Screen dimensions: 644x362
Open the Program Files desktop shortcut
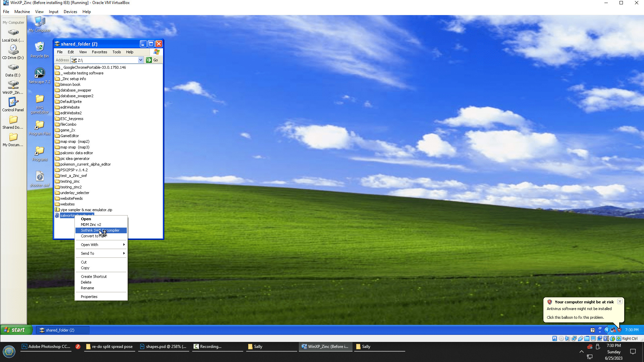pyautogui.click(x=40, y=128)
